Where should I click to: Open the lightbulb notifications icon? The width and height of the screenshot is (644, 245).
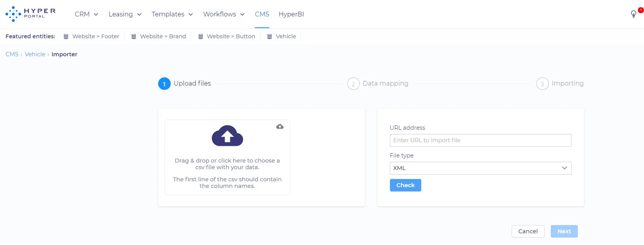(x=633, y=14)
